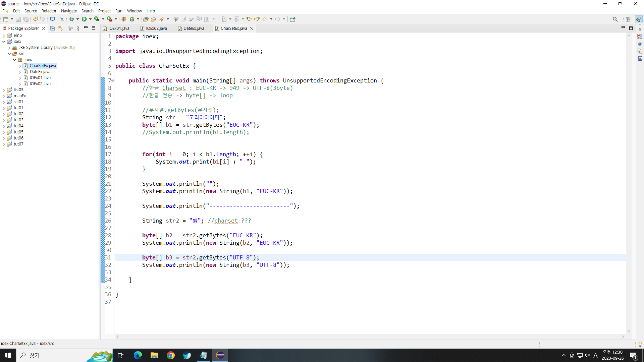644x362 pixels.
Task: Toggle Show Whitespace Characters pilcrow button
Action: (x=214, y=19)
